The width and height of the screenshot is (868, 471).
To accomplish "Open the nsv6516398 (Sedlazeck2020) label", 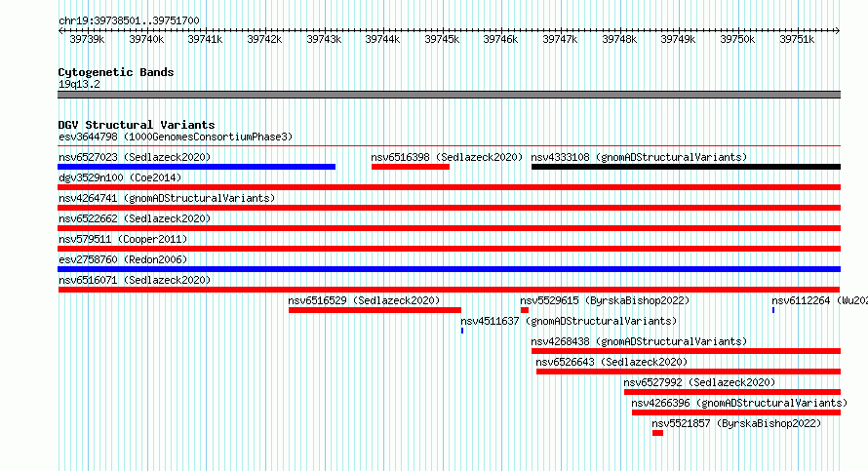I will pos(447,157).
